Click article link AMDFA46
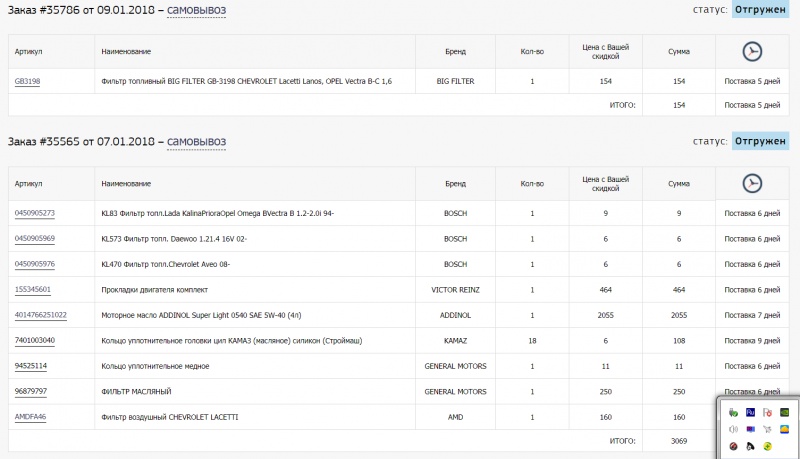The image size is (800, 459). pyautogui.click(x=30, y=416)
